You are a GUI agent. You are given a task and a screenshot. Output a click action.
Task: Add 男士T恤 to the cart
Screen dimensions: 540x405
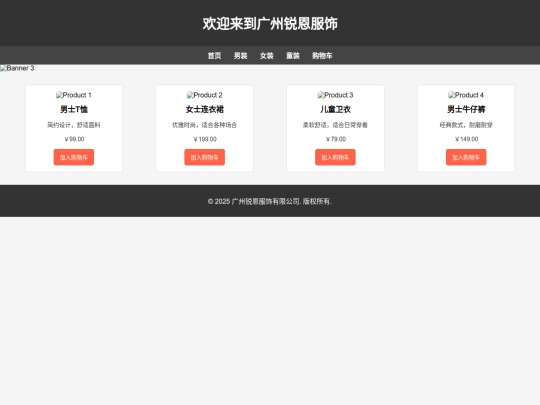coord(74,157)
